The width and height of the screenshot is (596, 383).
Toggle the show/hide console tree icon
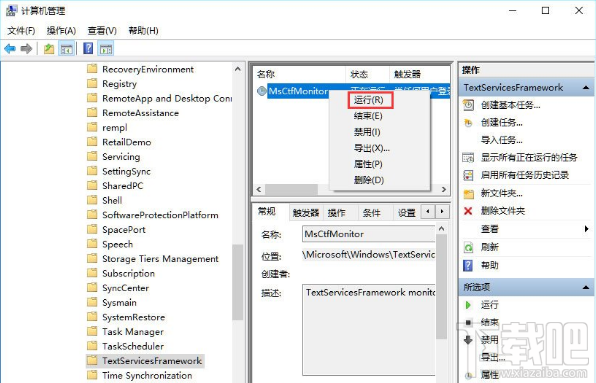pos(67,49)
